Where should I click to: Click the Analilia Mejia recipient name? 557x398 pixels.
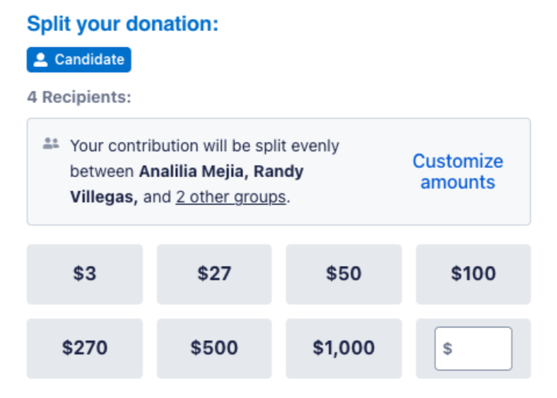[192, 172]
